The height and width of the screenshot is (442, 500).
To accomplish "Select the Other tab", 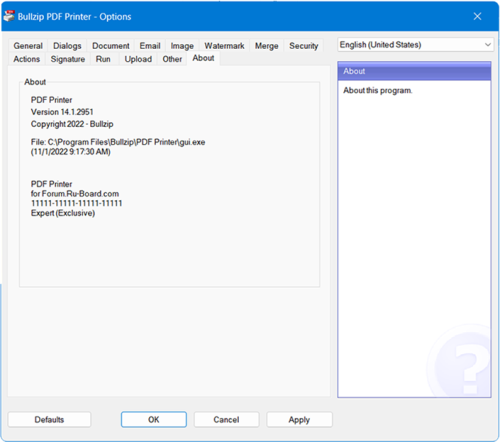I will tap(172, 59).
